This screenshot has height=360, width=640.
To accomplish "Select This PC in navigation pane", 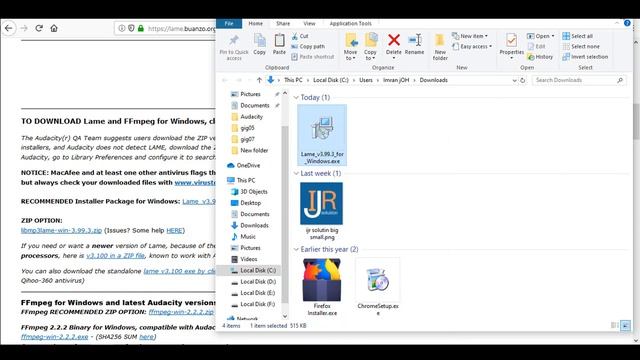I will [x=241, y=180].
